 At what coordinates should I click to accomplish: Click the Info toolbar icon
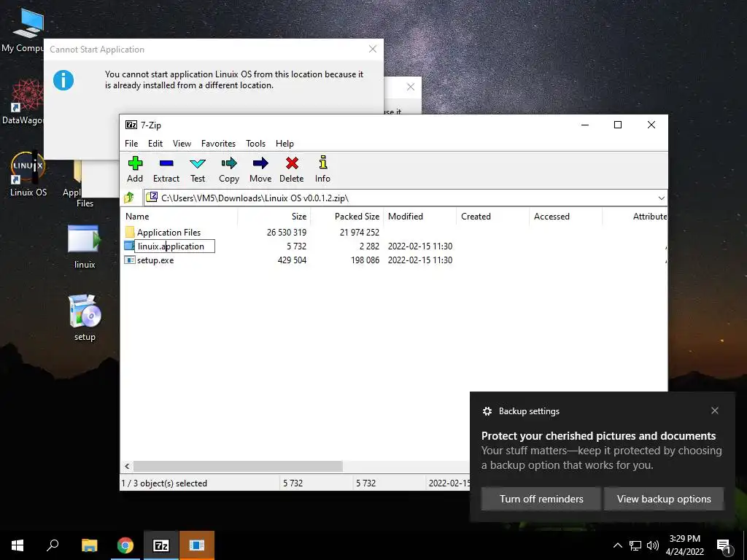[322, 169]
